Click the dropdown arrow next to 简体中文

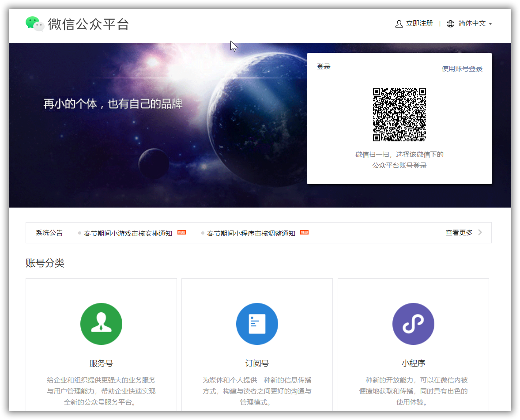tap(490, 24)
